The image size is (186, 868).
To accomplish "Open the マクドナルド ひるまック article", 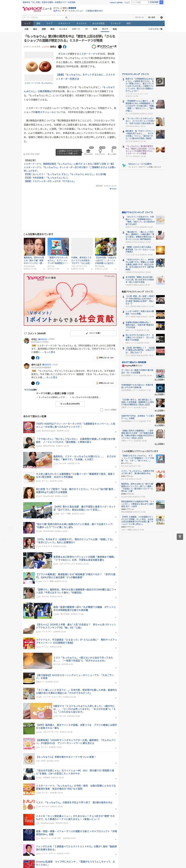I will coord(76,641).
